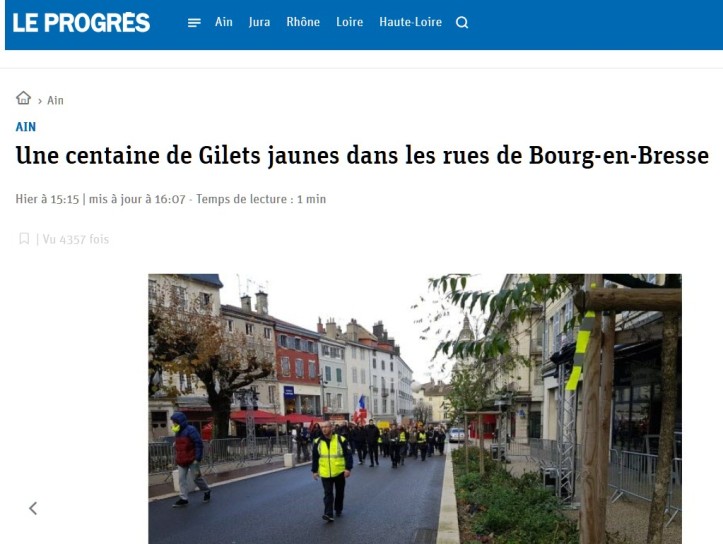Viewport: 723px width, 544px height.
Task: Select Rhône in the top navigation
Action: [x=303, y=22]
